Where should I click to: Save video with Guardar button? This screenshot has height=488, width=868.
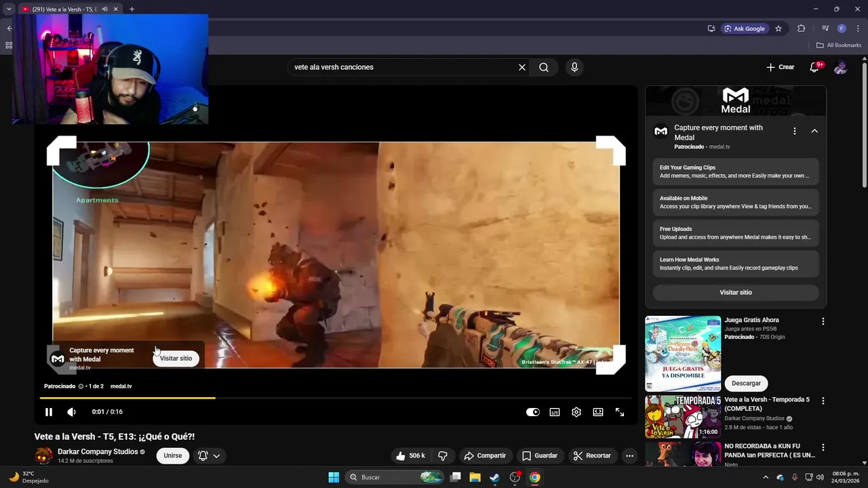point(540,455)
